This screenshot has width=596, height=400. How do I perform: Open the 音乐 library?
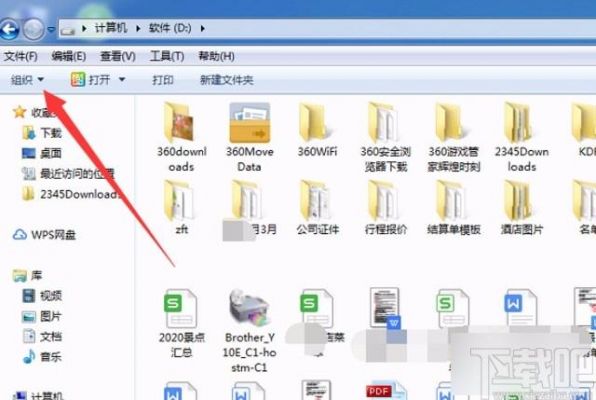(x=42, y=357)
